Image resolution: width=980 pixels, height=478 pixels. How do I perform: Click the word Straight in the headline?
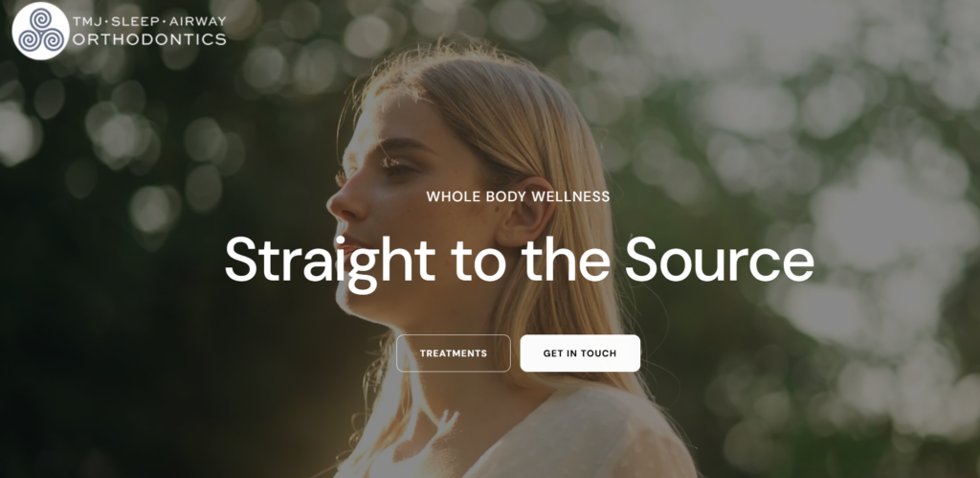coord(330,262)
